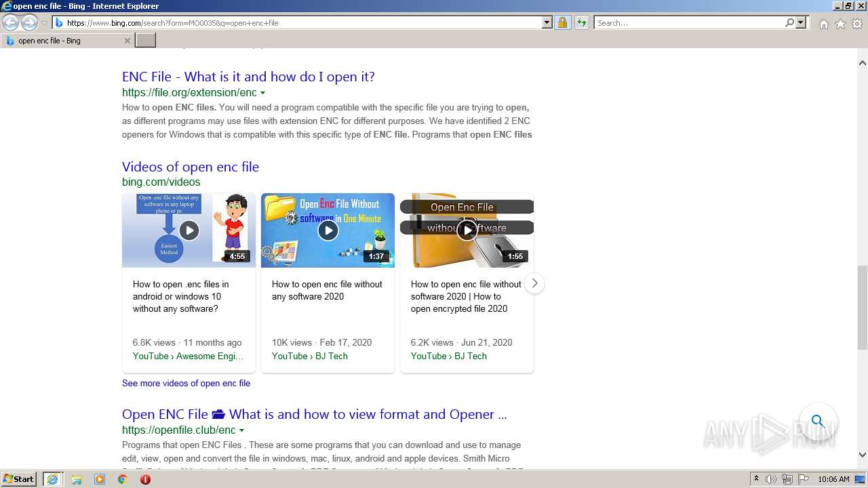868x488 pixels.
Task: Open Favorites star icon
Action: click(x=840, y=24)
